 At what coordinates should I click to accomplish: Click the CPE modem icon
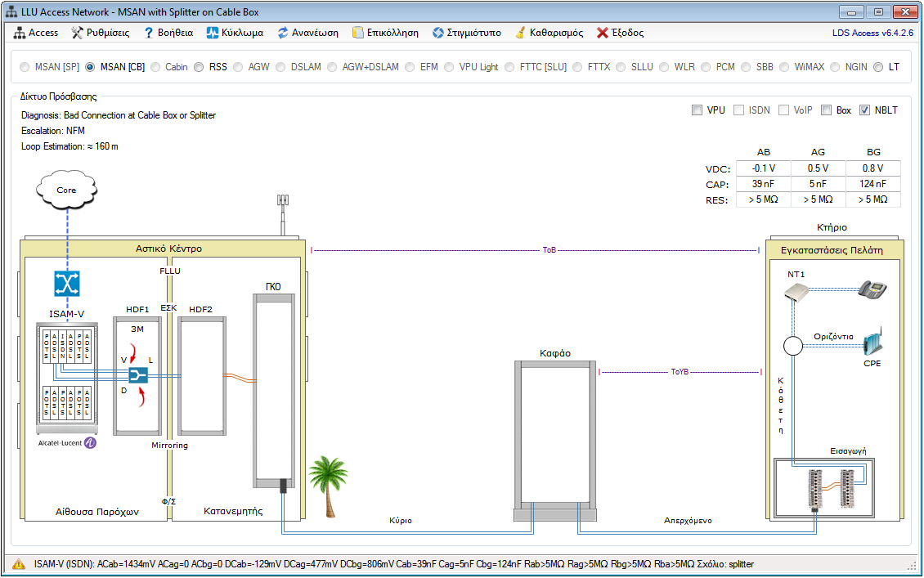pyautogui.click(x=872, y=343)
